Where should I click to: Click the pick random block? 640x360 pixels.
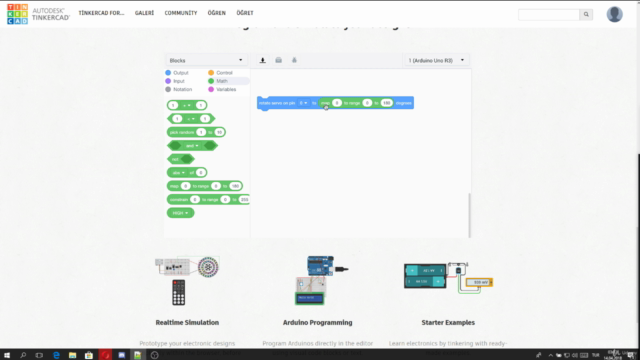tap(196, 132)
